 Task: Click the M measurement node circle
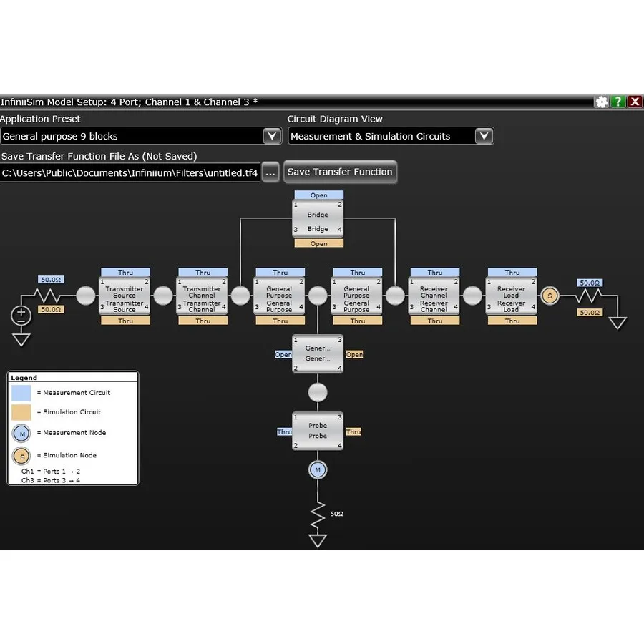click(x=317, y=469)
